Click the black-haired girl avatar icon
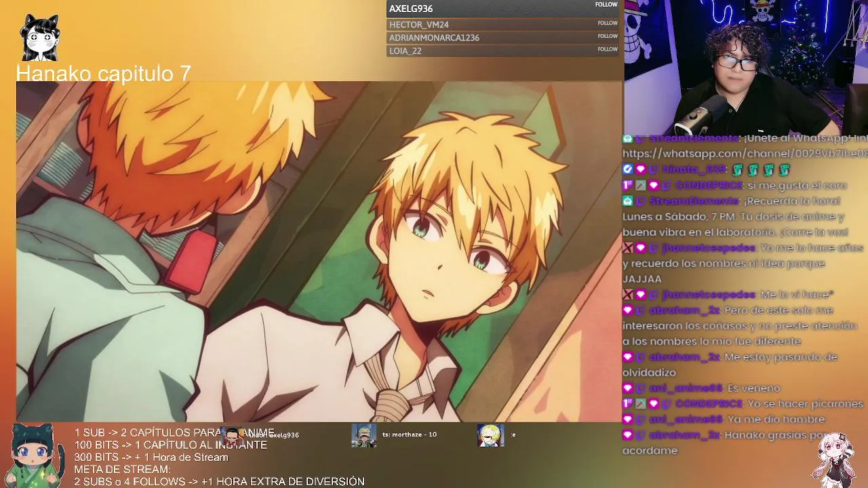This screenshot has width=868, height=488. tap(40, 37)
